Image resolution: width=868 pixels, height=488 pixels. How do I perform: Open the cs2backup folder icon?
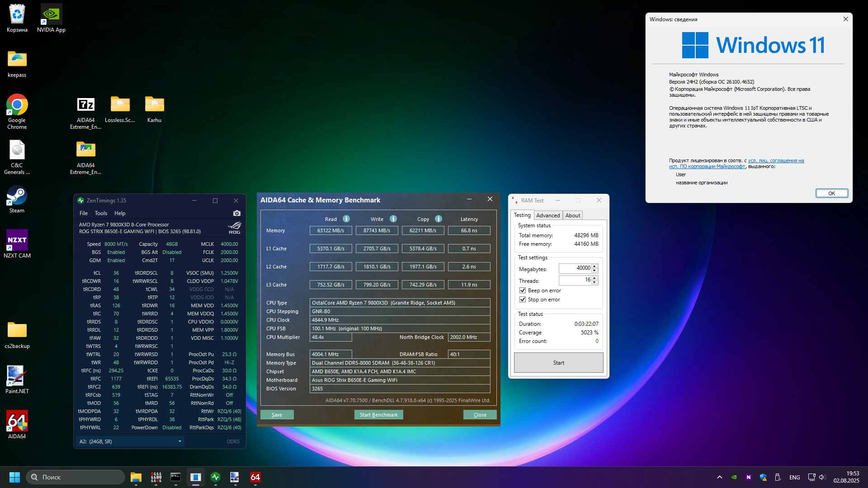[x=17, y=334]
